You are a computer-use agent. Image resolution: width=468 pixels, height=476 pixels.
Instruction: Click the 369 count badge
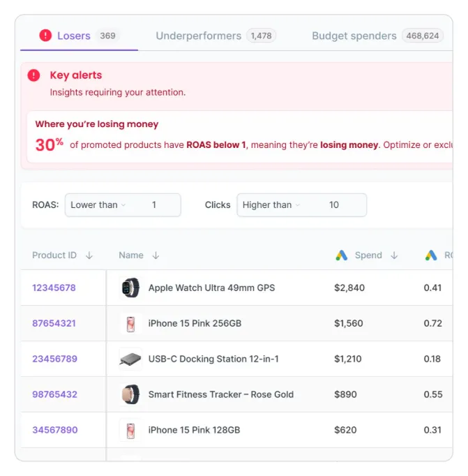[107, 36]
